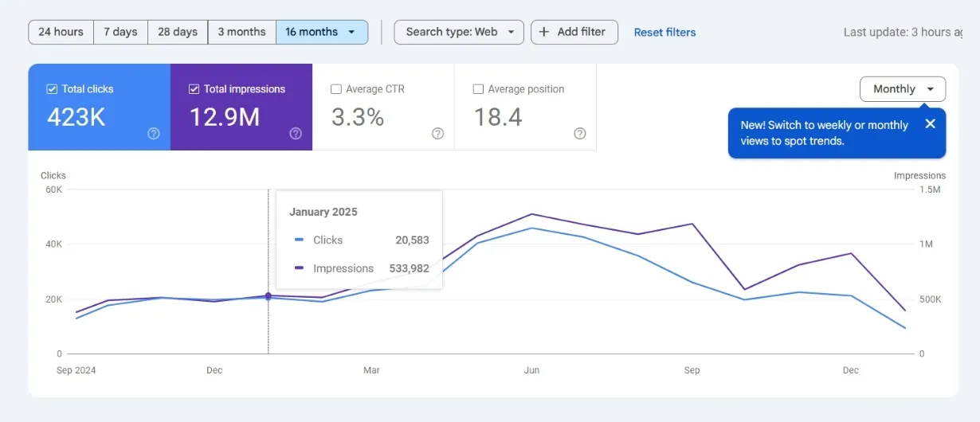Select the 3 months range
This screenshot has height=422, width=980.
point(241,32)
